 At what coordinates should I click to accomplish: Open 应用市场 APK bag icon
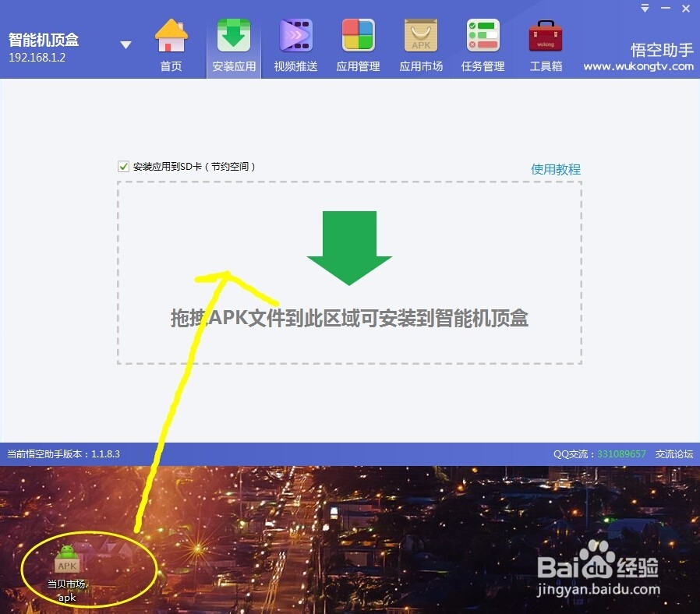[420, 36]
